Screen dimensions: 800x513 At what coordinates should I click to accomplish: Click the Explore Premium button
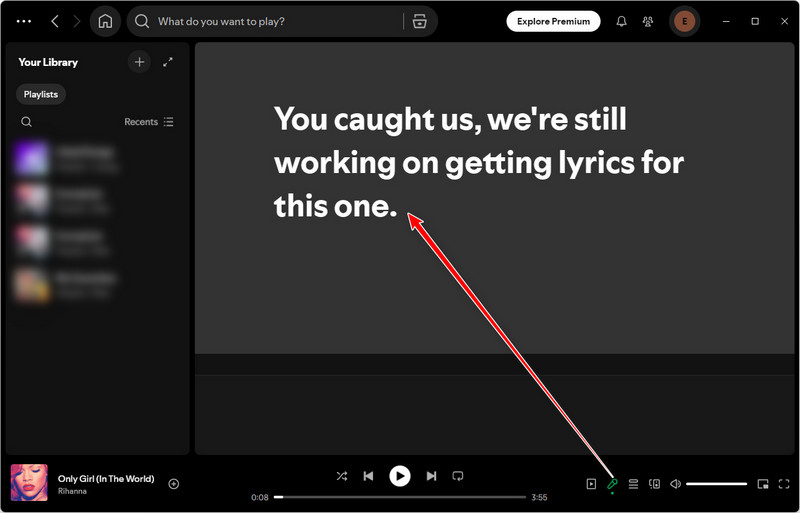[x=553, y=21]
